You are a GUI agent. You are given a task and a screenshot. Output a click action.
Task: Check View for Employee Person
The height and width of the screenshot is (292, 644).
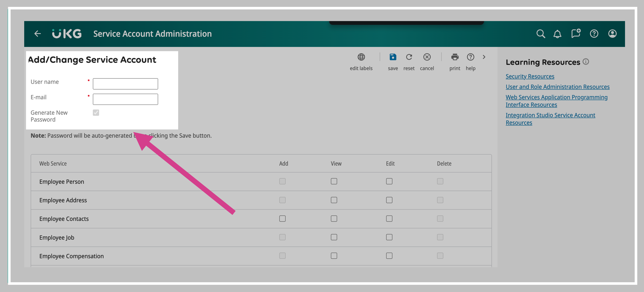334,181
